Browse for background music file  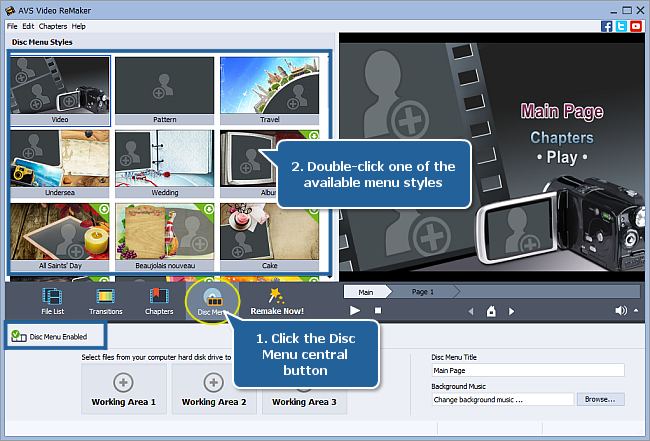tap(600, 400)
